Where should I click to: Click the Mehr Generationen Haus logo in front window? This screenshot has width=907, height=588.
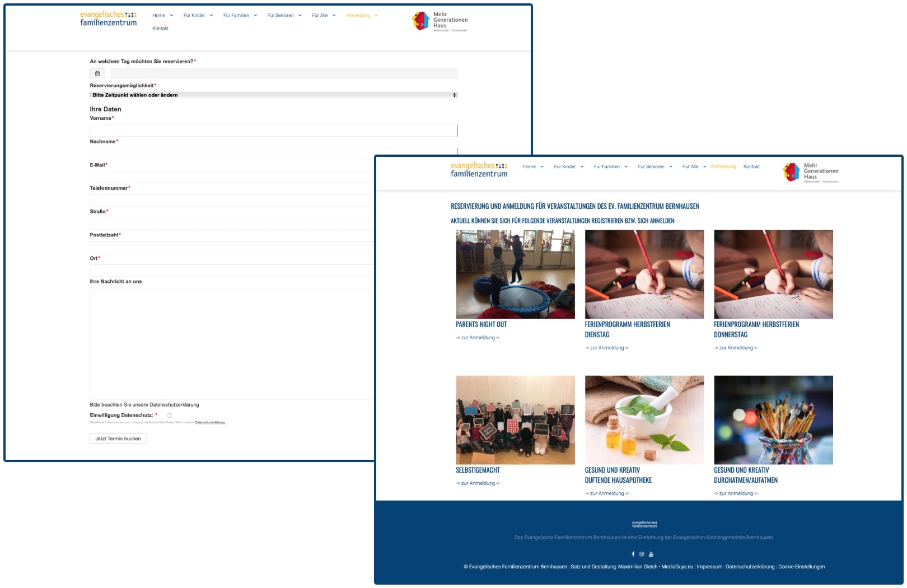click(810, 172)
